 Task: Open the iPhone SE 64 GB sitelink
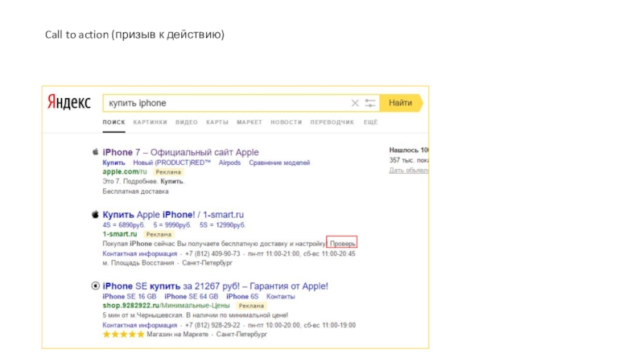click(x=192, y=296)
